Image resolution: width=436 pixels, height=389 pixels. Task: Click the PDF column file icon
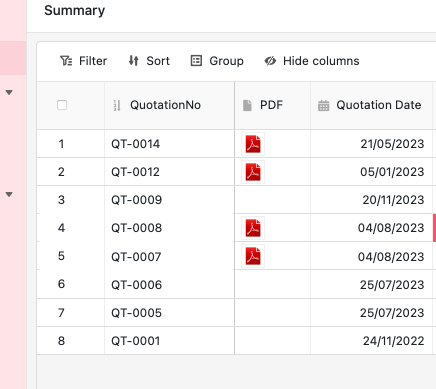[x=247, y=105]
